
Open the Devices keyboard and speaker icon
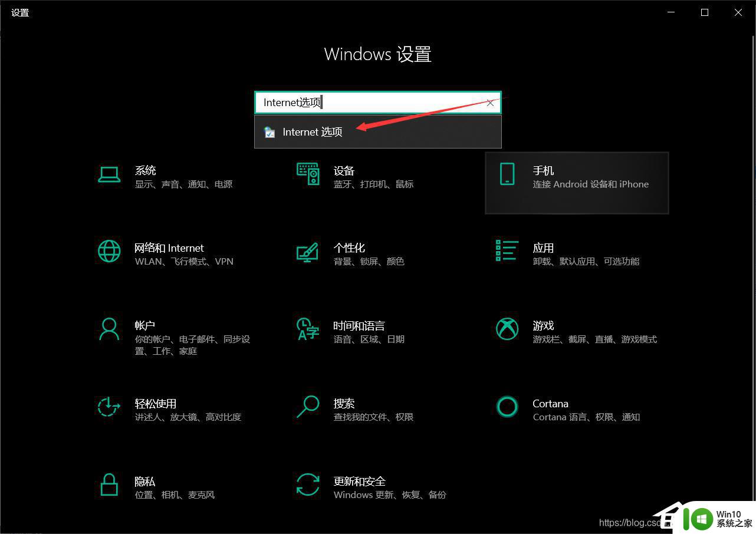tap(308, 174)
